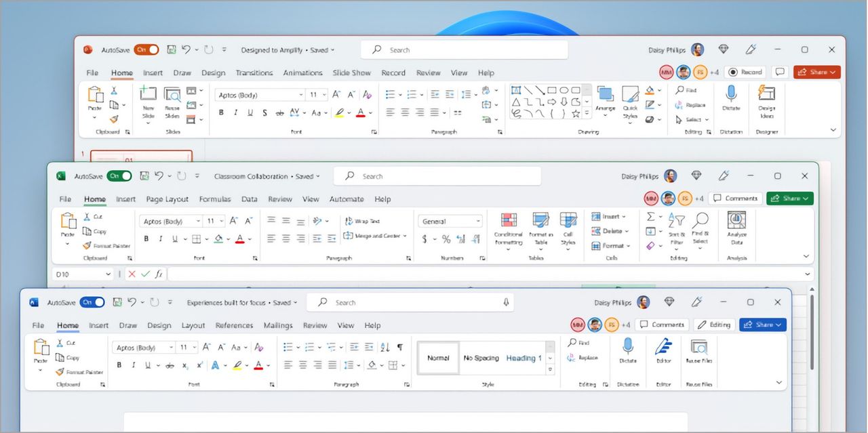Click Conditional Formatting in Excel
The height and width of the screenshot is (433, 868).
click(508, 229)
